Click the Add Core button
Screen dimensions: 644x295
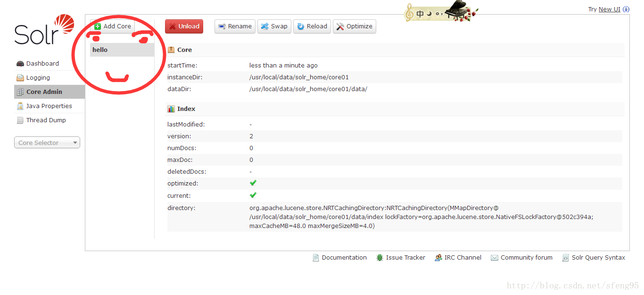(x=113, y=26)
